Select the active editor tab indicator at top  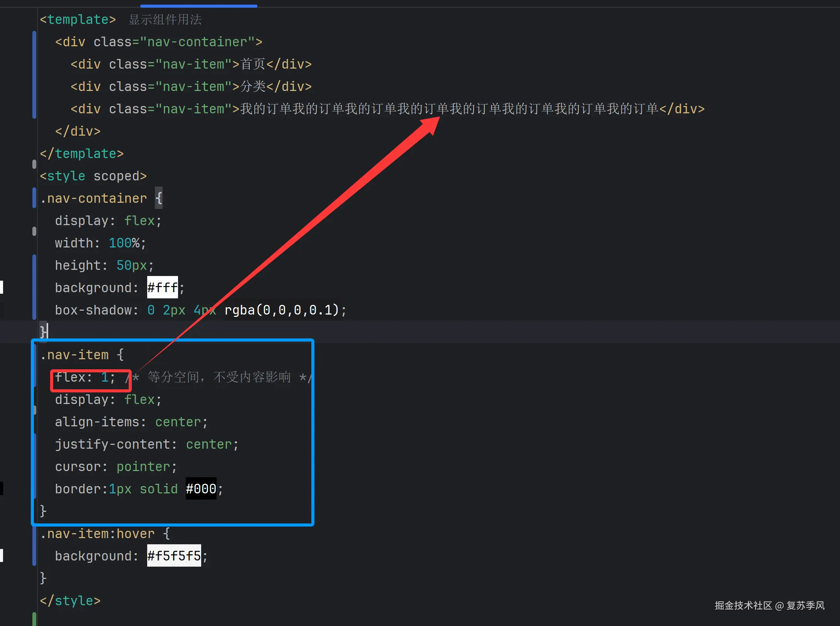point(198,6)
